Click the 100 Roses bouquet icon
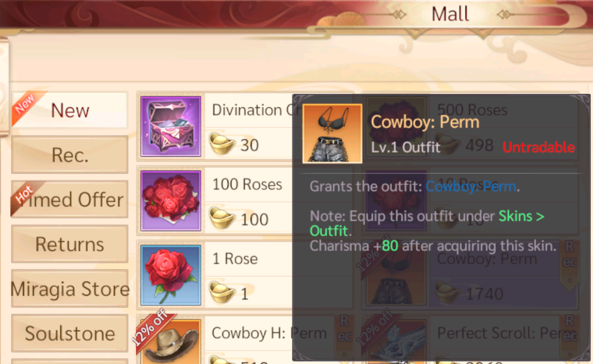593x364 pixels. (171, 200)
